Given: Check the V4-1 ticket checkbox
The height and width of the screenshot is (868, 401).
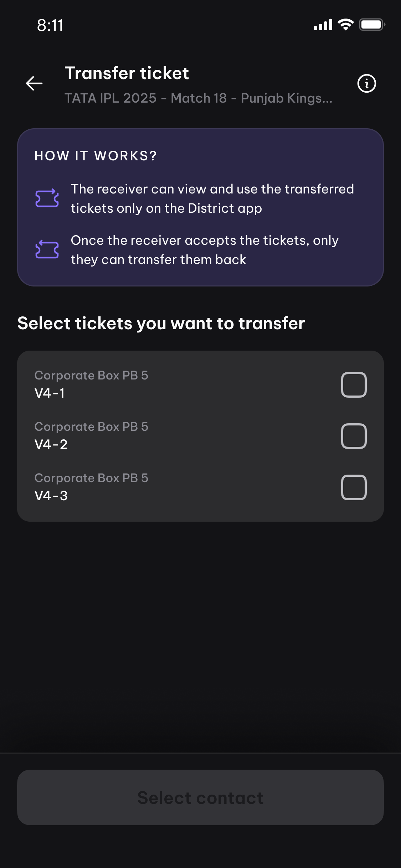Looking at the screenshot, I should coord(354,385).
